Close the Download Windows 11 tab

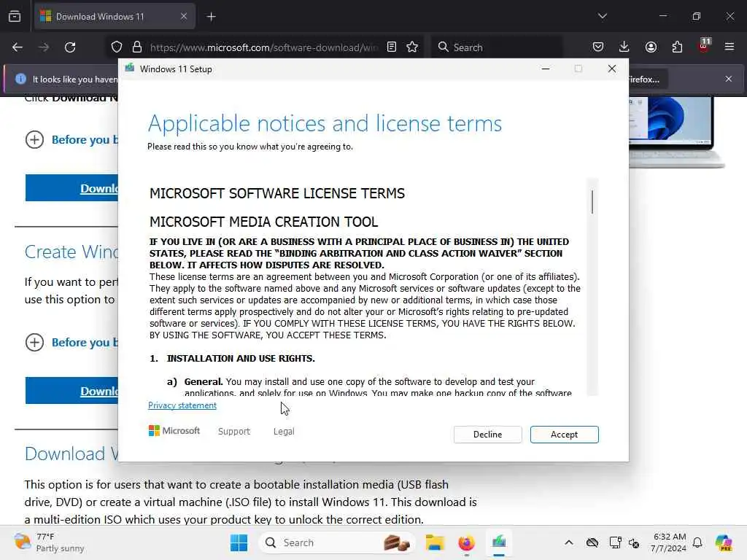pyautogui.click(x=184, y=17)
